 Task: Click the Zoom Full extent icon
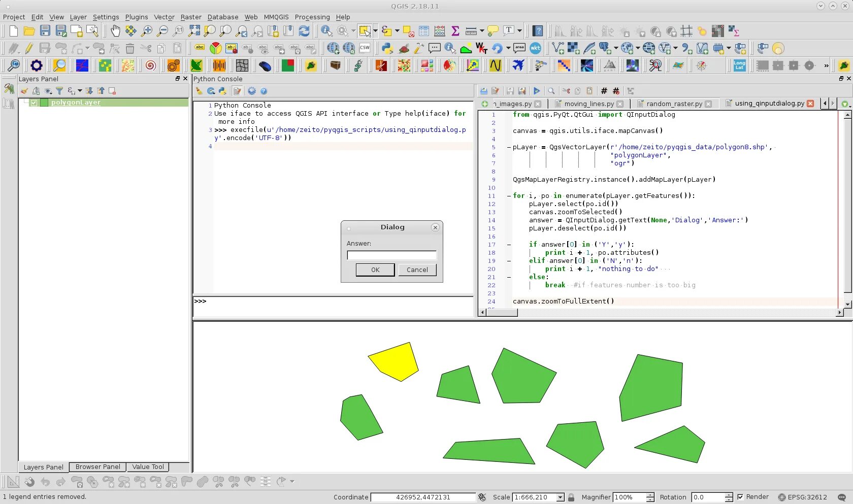[x=194, y=31]
